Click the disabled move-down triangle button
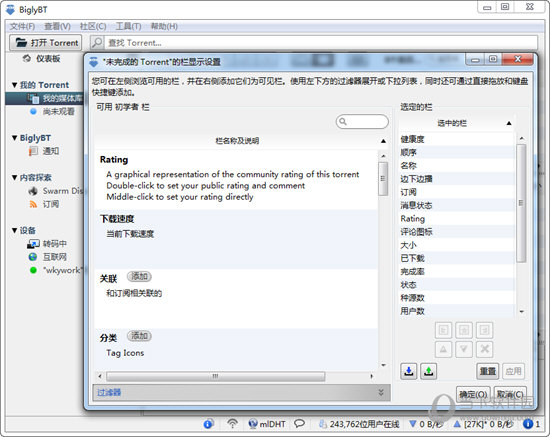Image resolution: width=550 pixels, height=437 pixels. tap(464, 349)
